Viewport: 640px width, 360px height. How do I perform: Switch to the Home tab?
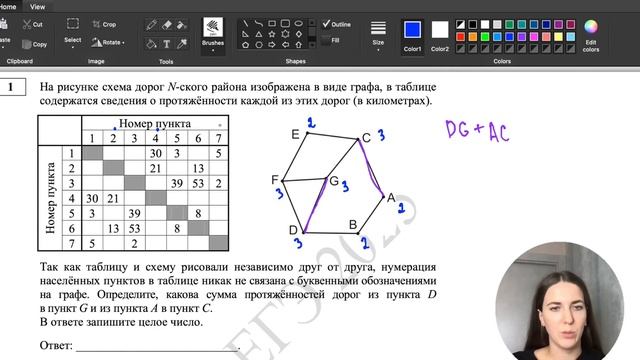tap(7, 7)
